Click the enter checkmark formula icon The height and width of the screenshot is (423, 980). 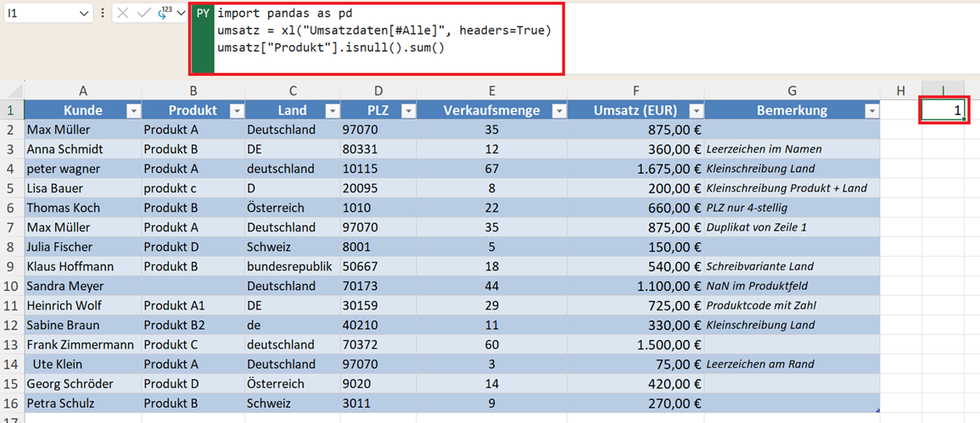[143, 14]
